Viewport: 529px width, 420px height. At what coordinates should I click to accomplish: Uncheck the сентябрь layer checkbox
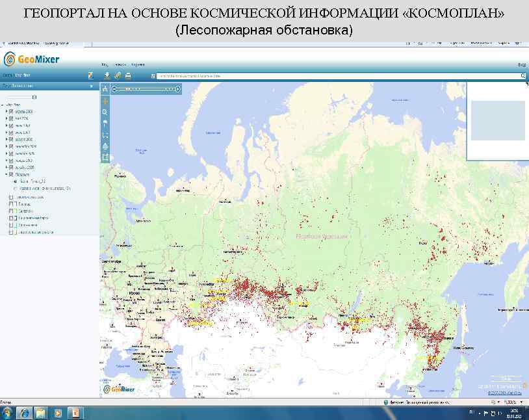[11, 146]
